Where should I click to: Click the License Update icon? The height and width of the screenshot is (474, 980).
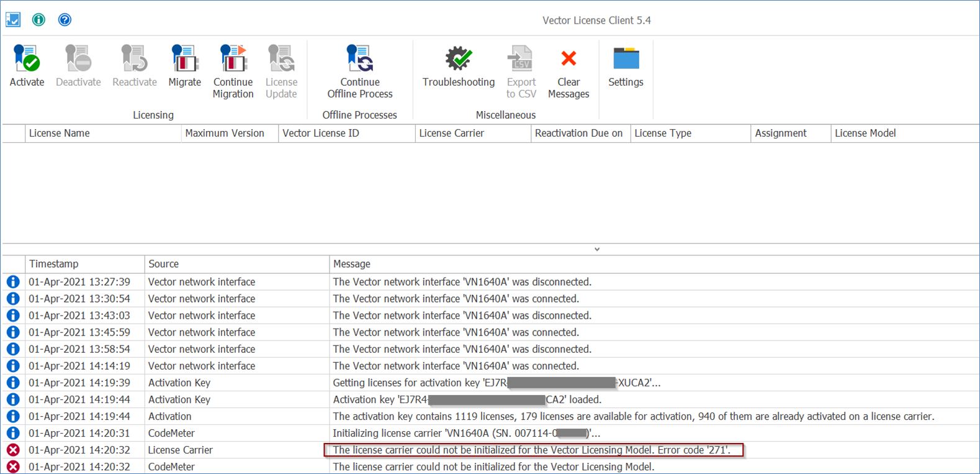click(281, 59)
